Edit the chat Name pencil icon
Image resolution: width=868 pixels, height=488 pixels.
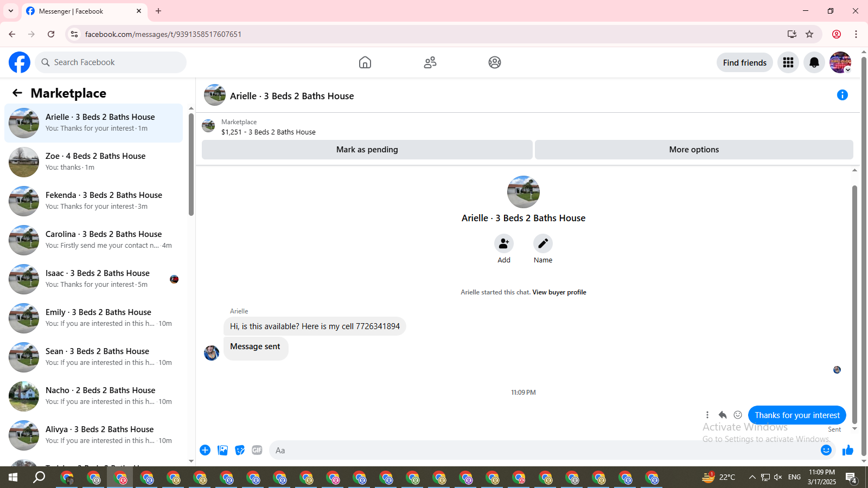(543, 243)
